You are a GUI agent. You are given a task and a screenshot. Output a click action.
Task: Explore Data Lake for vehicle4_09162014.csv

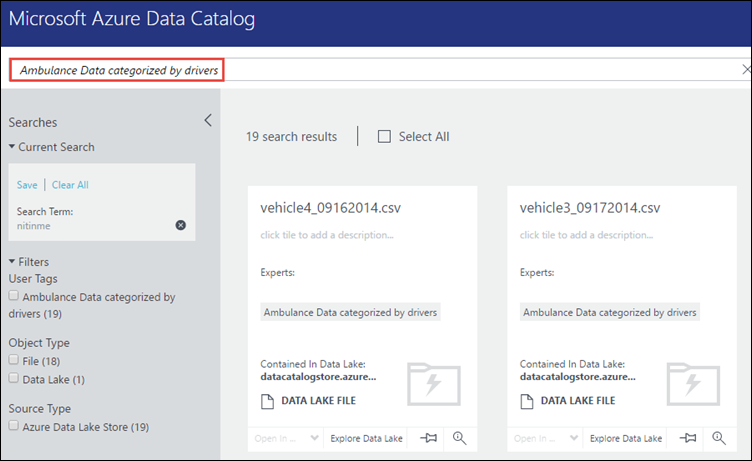(x=366, y=438)
